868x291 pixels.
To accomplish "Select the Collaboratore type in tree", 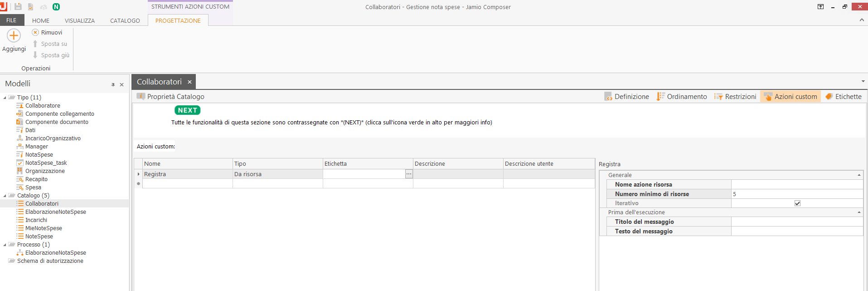I will 43,106.
